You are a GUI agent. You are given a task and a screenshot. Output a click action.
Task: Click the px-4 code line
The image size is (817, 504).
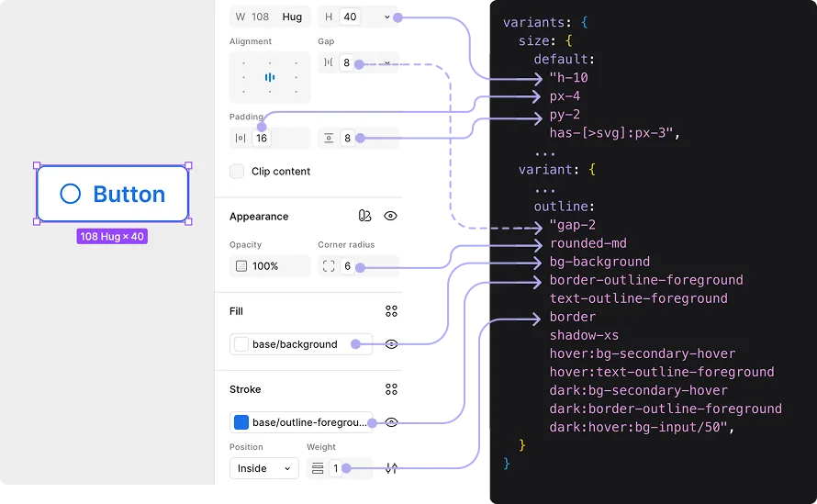click(565, 95)
